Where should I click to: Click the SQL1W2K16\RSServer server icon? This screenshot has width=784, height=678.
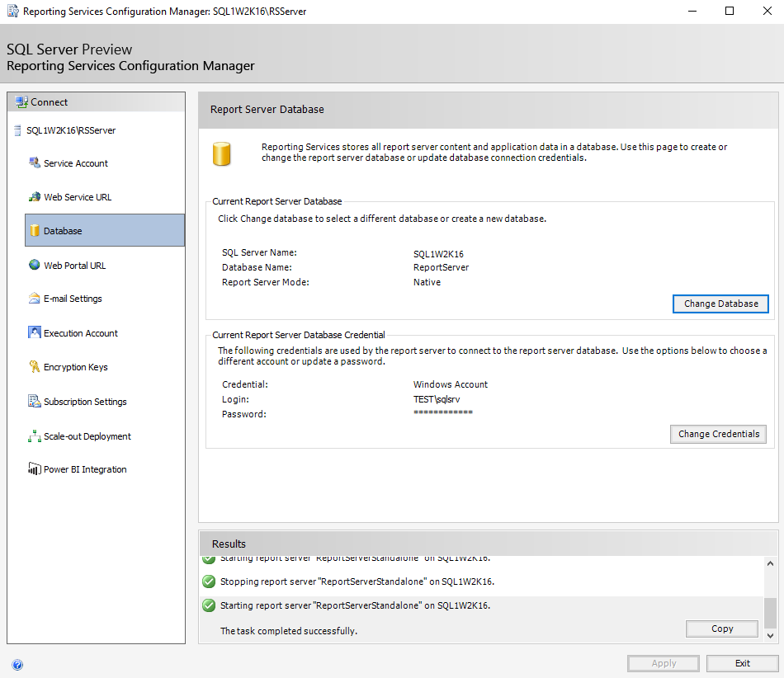coord(18,130)
